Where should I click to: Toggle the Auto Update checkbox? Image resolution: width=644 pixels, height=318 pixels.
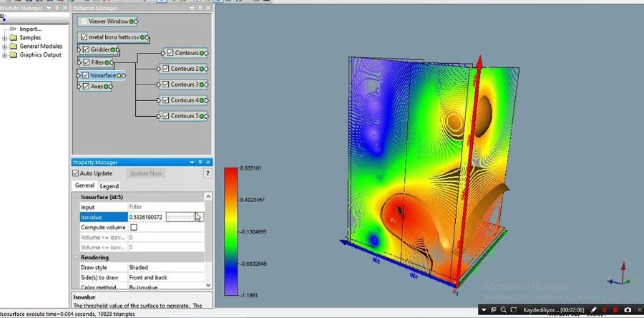(x=77, y=173)
